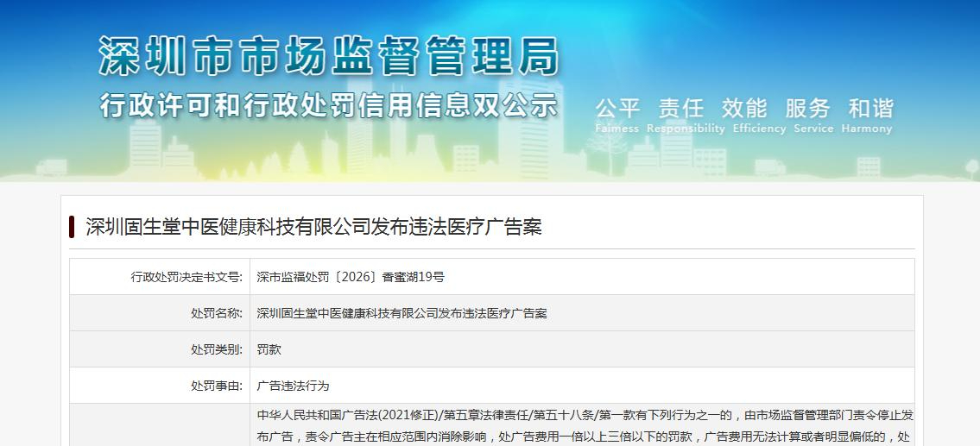Click the 处罚类别 label cell

click(160, 349)
